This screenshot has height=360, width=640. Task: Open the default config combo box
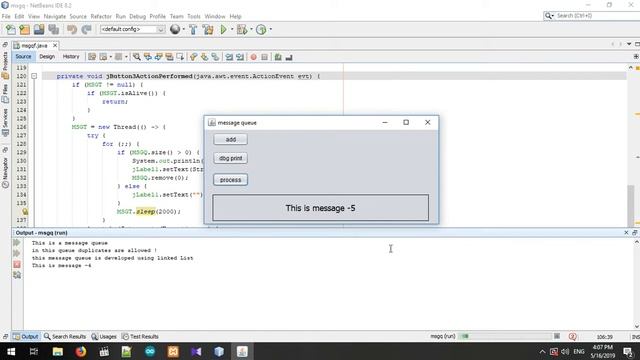point(133,29)
